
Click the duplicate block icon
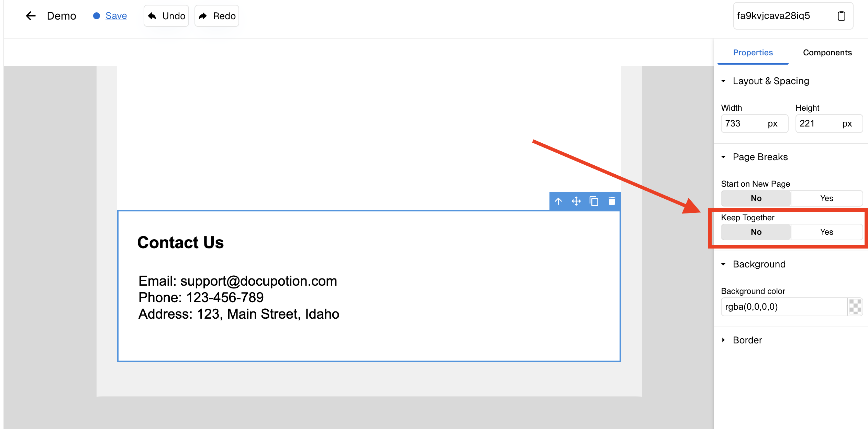point(594,201)
